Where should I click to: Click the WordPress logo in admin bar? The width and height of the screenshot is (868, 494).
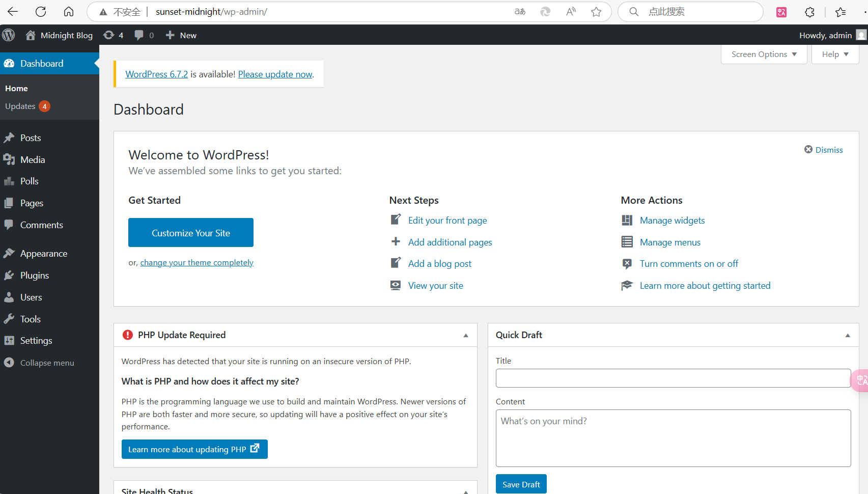9,35
